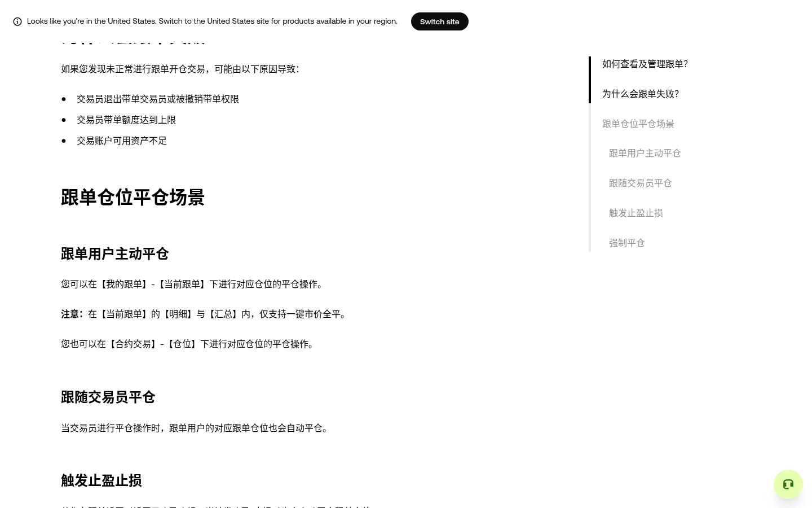Go to 跟单仓位平仓场景 in sidebar outline
The height and width of the screenshot is (508, 812).
click(638, 124)
